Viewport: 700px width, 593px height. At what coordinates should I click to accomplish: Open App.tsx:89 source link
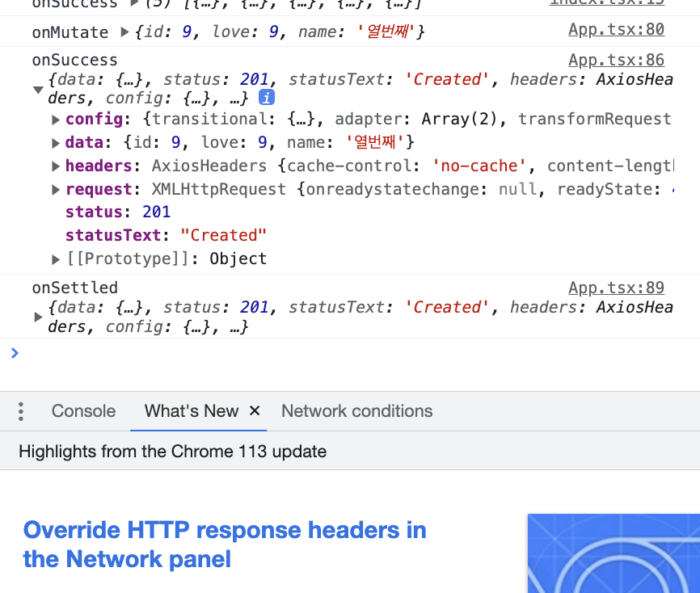[x=616, y=287]
